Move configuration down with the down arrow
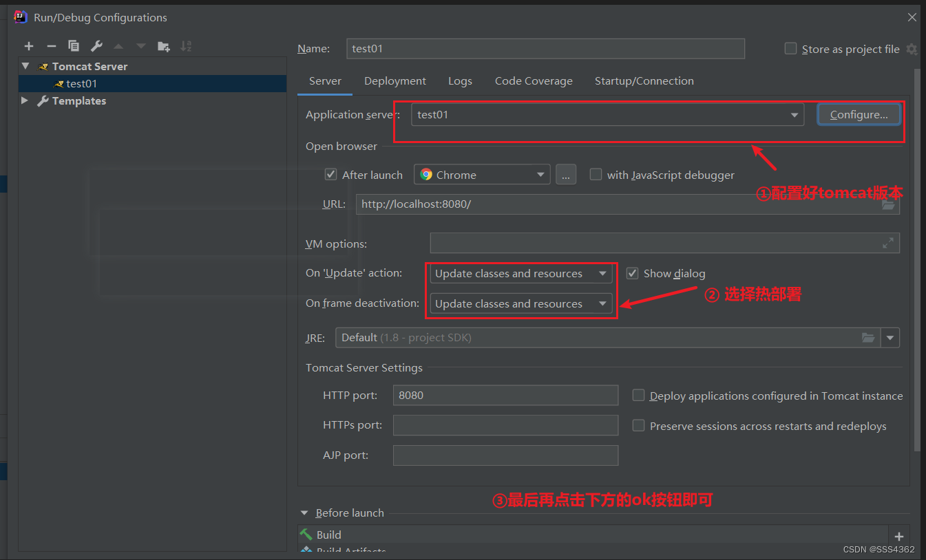The height and width of the screenshot is (560, 926). pos(141,46)
